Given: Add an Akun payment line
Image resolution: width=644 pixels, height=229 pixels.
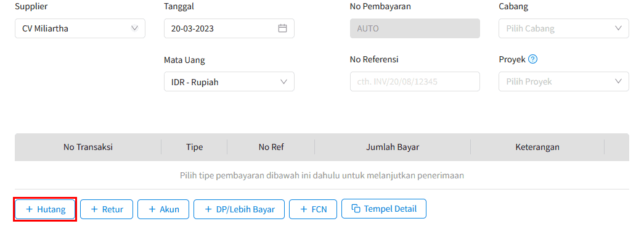Looking at the screenshot, I should pos(163,209).
